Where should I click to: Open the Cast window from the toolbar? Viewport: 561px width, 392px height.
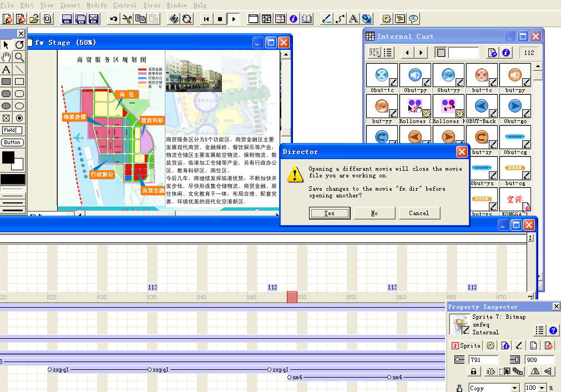click(266, 19)
